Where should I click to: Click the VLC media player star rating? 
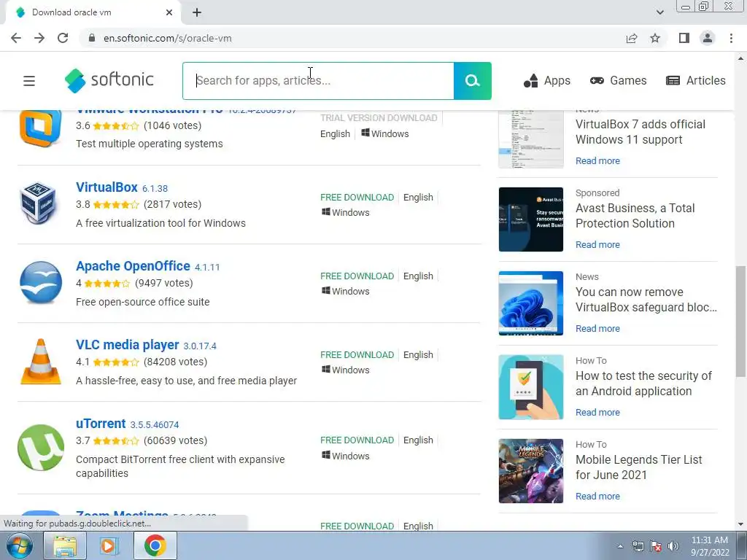116,362
